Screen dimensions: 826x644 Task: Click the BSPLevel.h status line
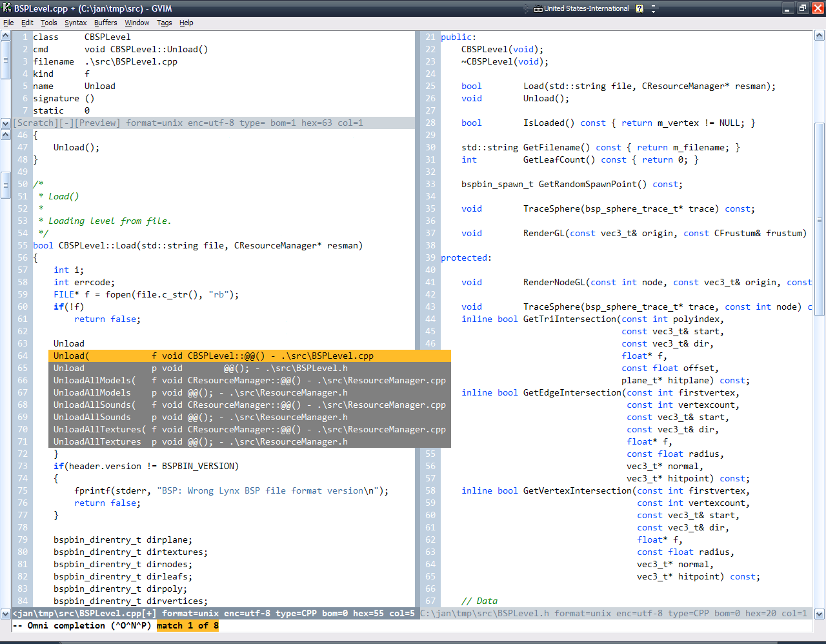pos(613,614)
